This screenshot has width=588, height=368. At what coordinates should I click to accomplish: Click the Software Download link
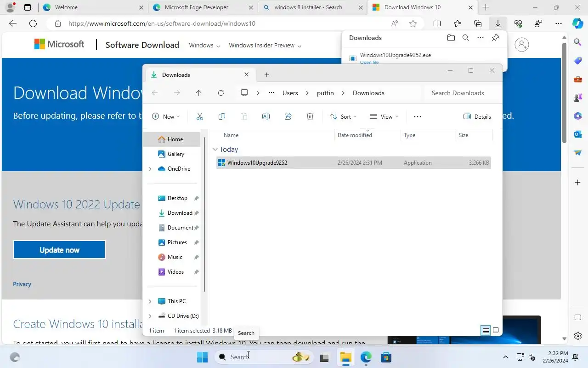(142, 45)
